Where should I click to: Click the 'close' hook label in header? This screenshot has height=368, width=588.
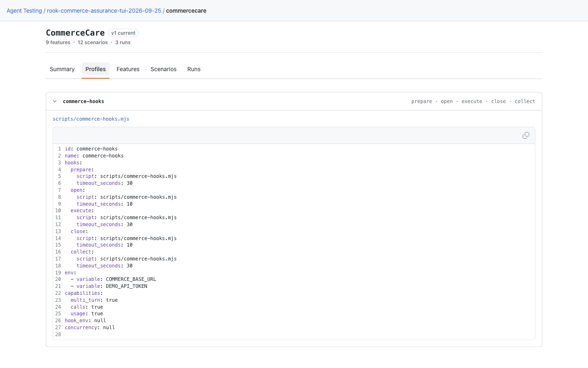[x=498, y=101]
